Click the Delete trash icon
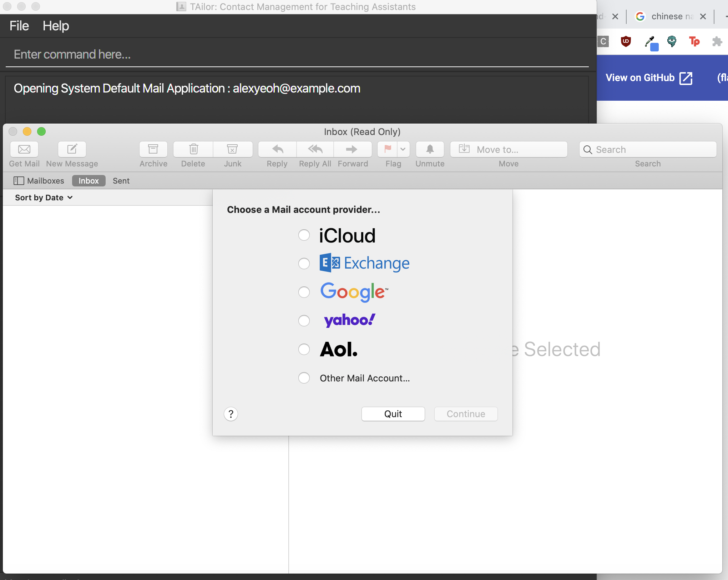The height and width of the screenshot is (580, 728). coord(193,149)
